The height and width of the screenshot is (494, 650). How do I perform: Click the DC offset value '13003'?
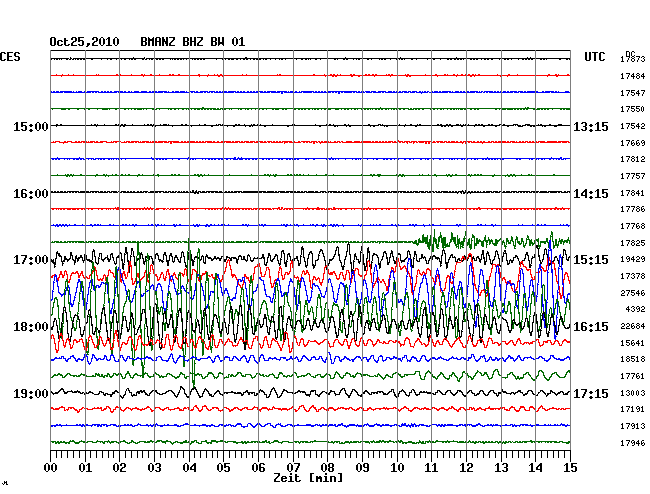tap(633, 393)
